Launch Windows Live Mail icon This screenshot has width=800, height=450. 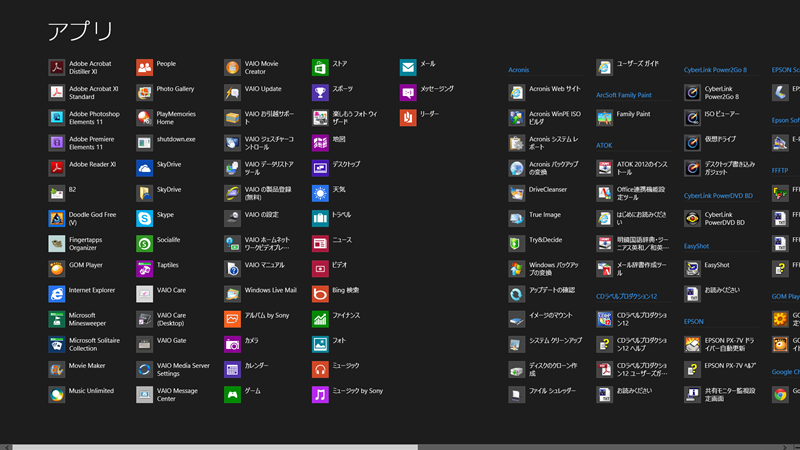tap(232, 294)
